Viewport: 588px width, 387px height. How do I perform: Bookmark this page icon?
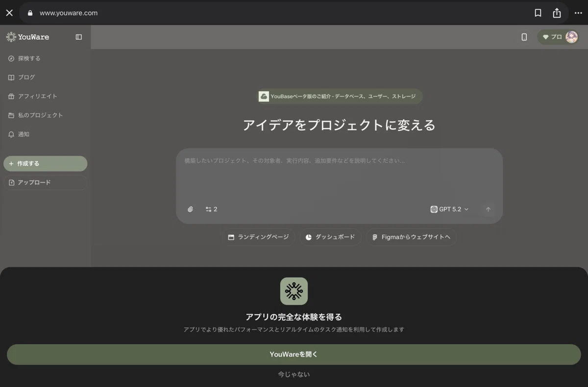(538, 13)
